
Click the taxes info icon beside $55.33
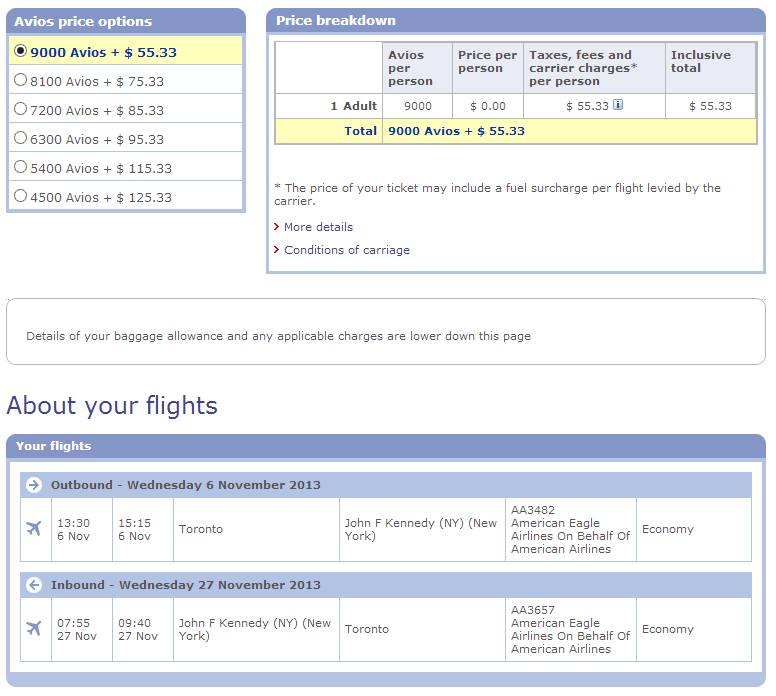pyautogui.click(x=618, y=104)
